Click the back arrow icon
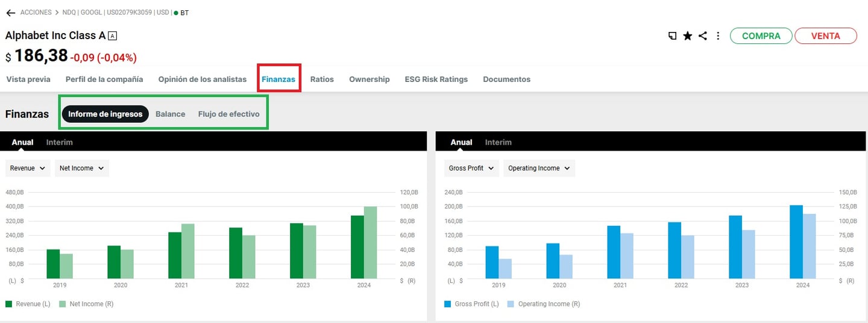The height and width of the screenshot is (323, 868). pyautogui.click(x=10, y=13)
